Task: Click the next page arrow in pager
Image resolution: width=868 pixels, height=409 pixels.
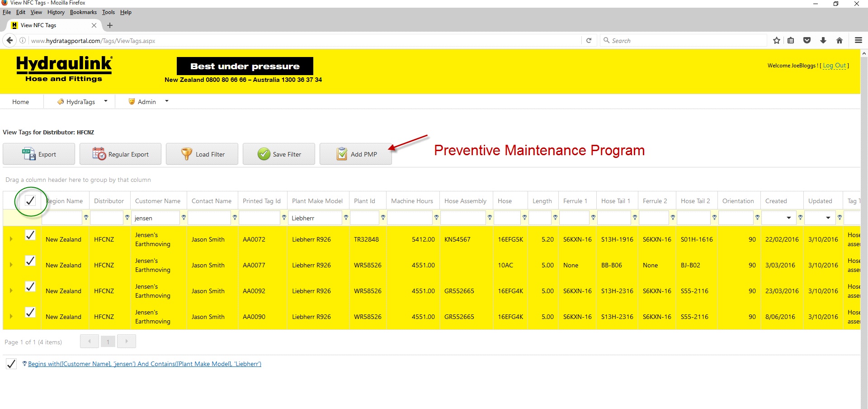Action: tap(127, 341)
